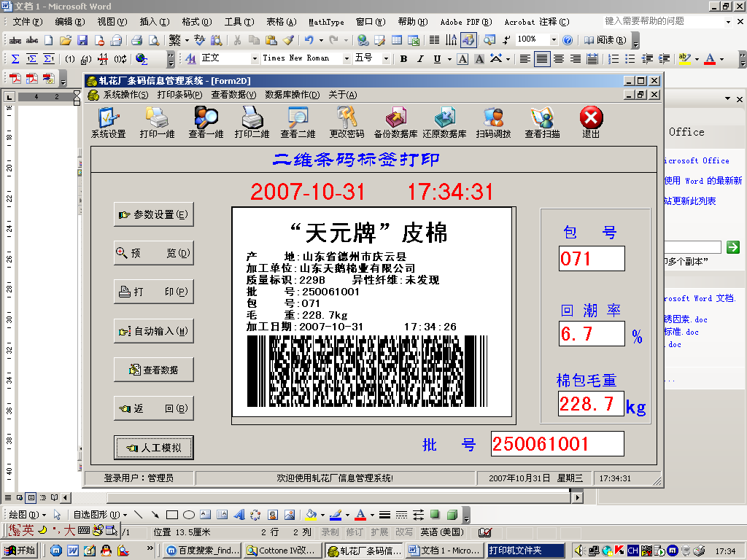
Task: Click the 打印二维 toolbar icon
Action: (x=252, y=122)
